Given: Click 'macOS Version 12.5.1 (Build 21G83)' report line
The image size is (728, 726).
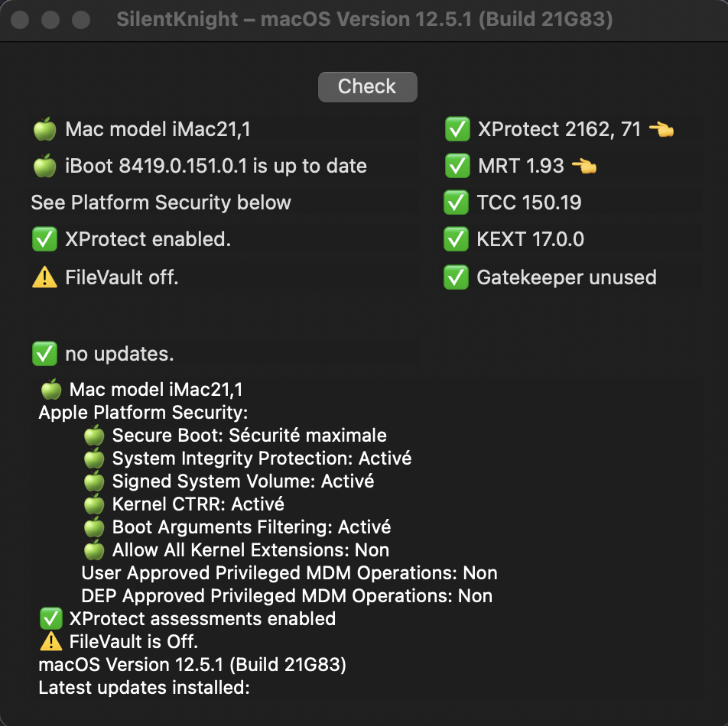Looking at the screenshot, I should 192,665.
